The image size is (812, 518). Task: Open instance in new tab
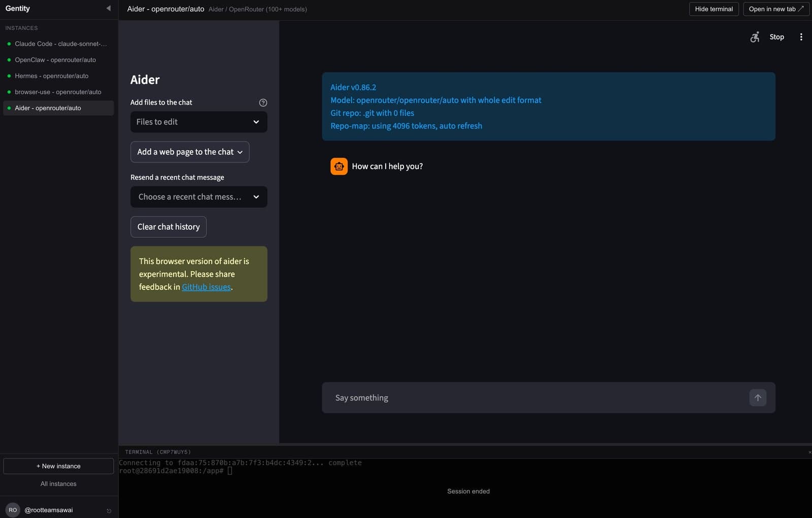776,9
